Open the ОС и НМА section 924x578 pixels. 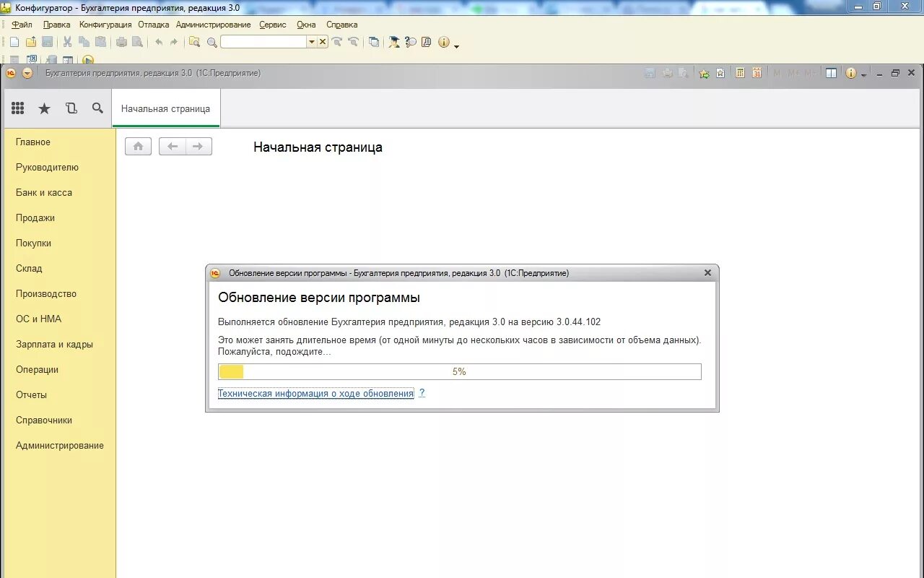(38, 319)
